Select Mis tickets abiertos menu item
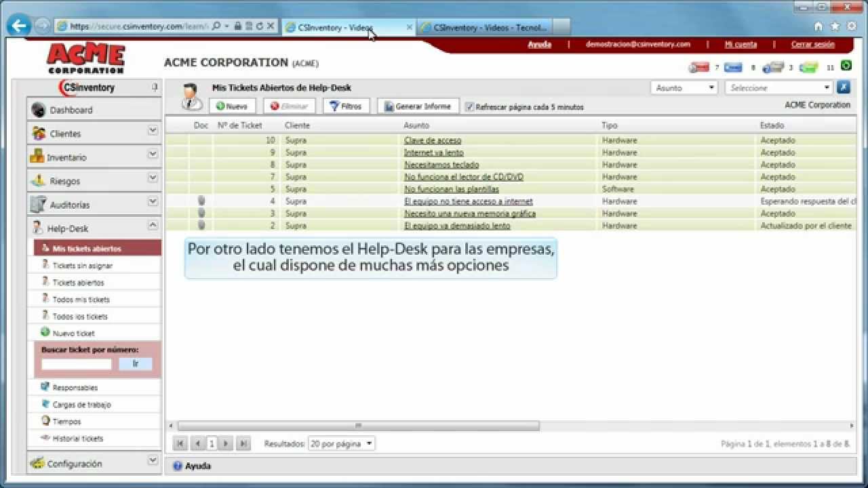The width and height of the screenshot is (868, 488). (98, 248)
